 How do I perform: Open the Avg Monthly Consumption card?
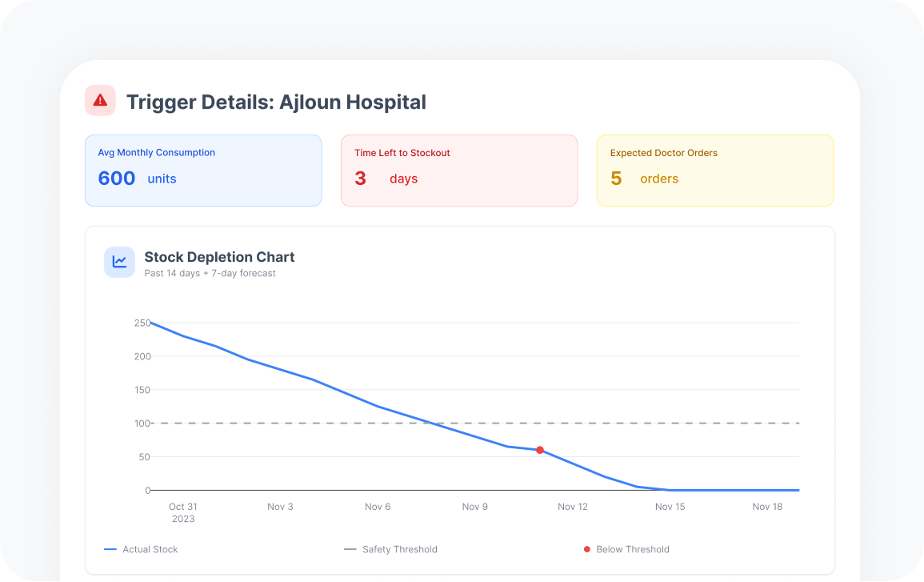[203, 171]
